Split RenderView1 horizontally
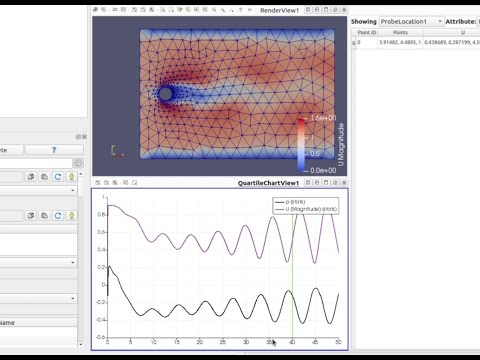The width and height of the screenshot is (480, 360). pyautogui.click(x=308, y=10)
